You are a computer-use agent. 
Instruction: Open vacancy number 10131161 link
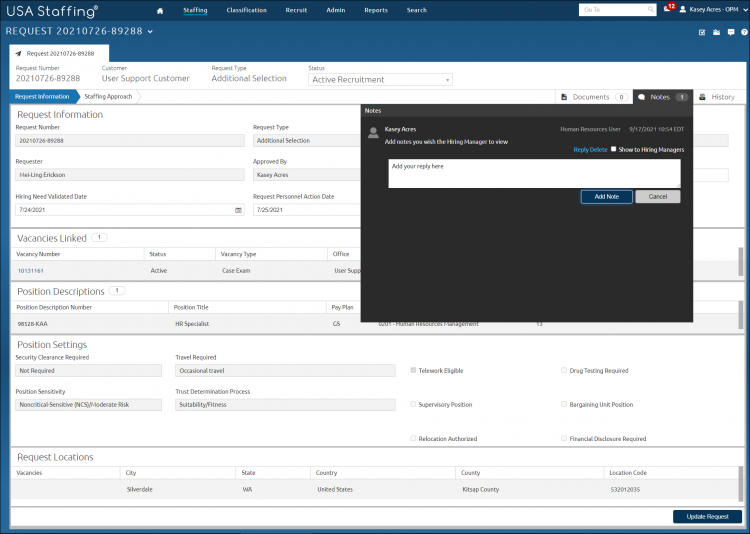pyautogui.click(x=31, y=271)
